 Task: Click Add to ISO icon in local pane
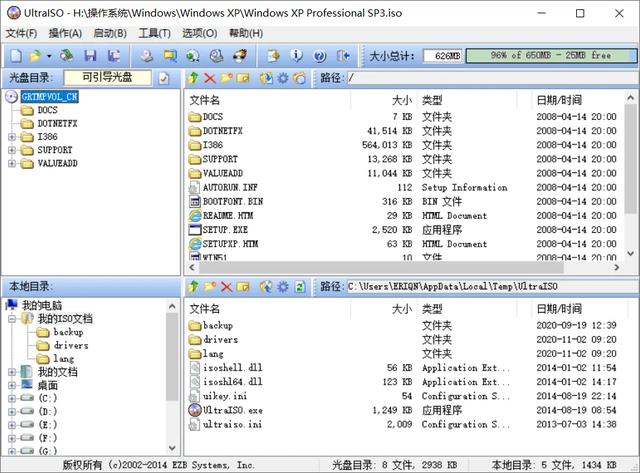click(x=266, y=286)
